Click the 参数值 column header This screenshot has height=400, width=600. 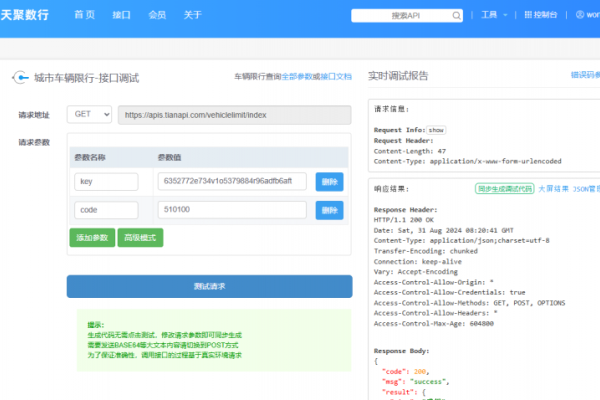tap(170, 157)
